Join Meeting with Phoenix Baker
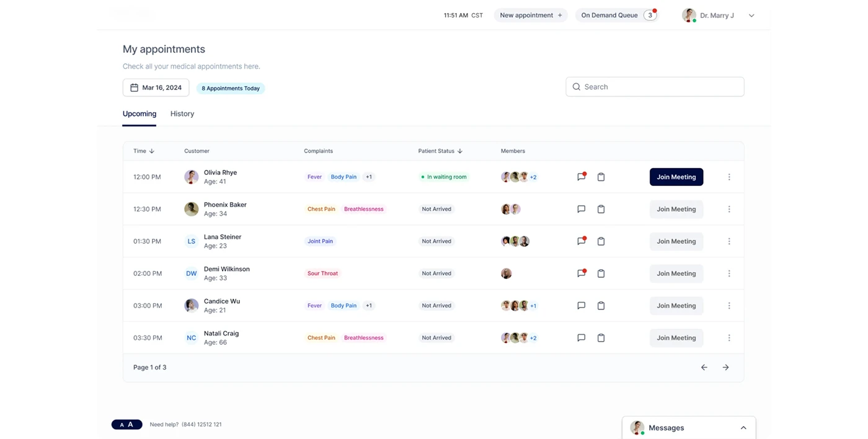The image size is (868, 439). [x=676, y=209]
